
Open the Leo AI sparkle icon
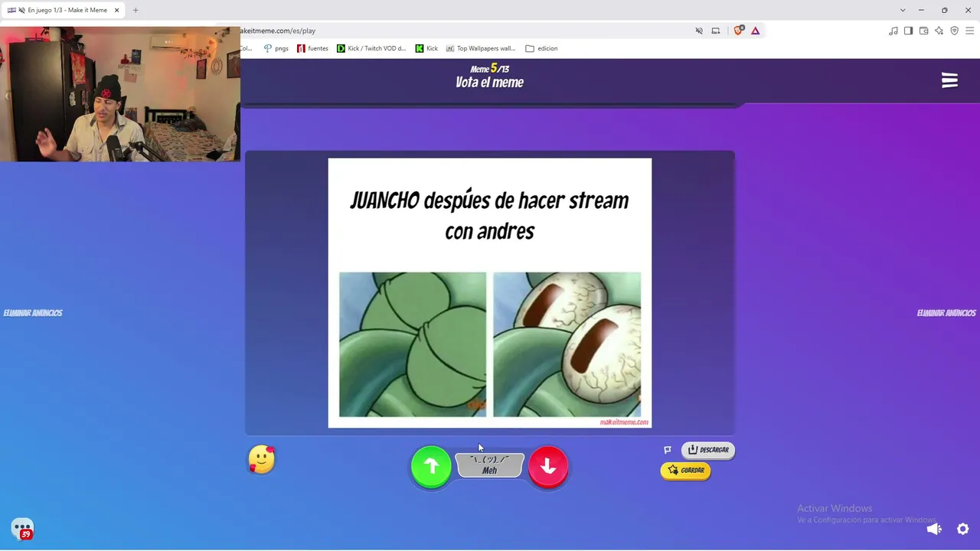(x=939, y=31)
